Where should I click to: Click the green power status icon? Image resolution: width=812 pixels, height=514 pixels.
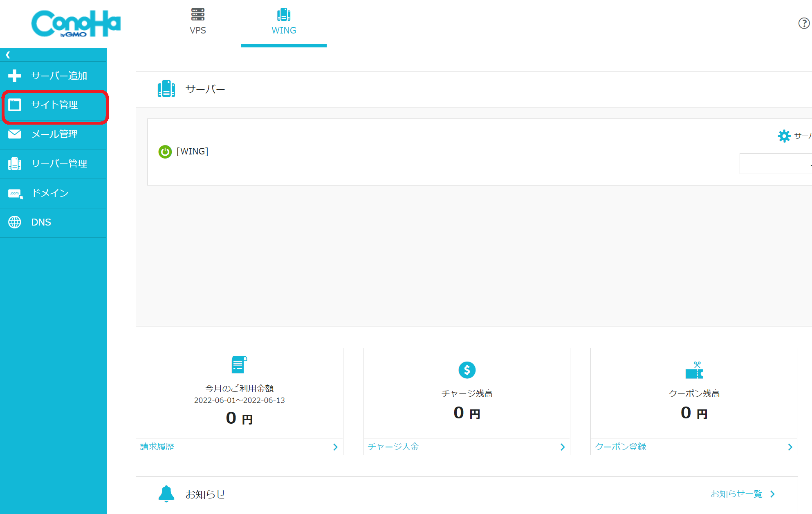[x=165, y=152]
